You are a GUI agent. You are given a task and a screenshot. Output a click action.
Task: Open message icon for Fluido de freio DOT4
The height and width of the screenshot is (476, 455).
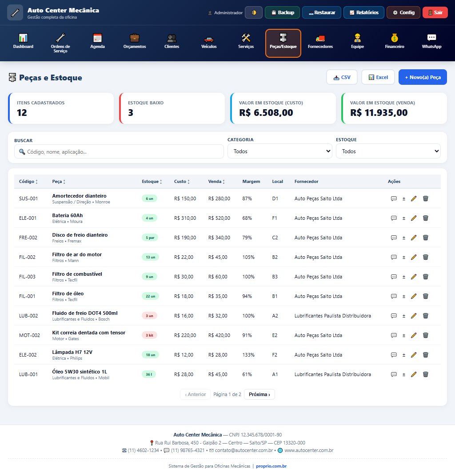394,316
